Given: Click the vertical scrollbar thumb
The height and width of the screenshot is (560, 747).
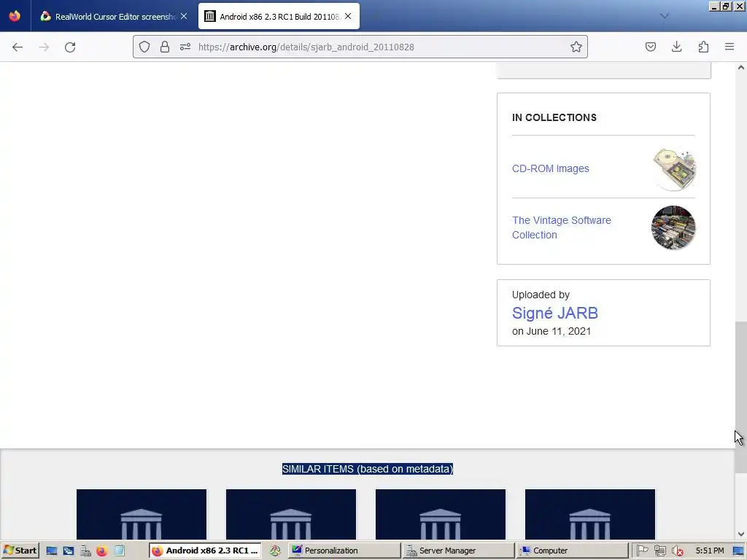Looking at the screenshot, I should 741,397.
